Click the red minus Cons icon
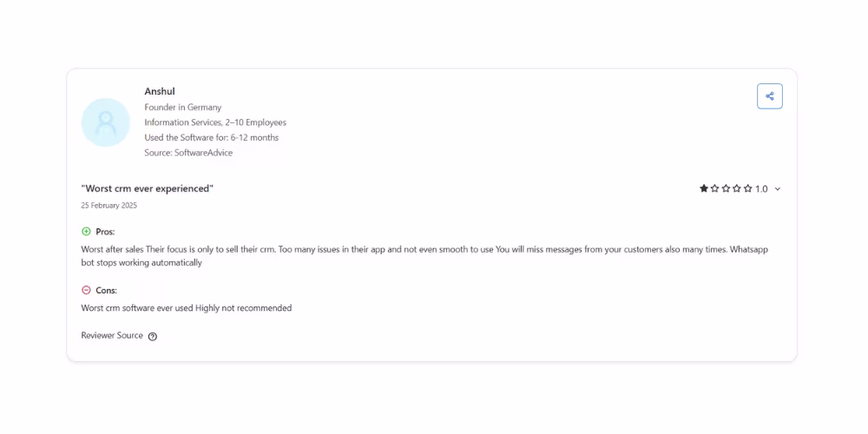 coord(86,290)
